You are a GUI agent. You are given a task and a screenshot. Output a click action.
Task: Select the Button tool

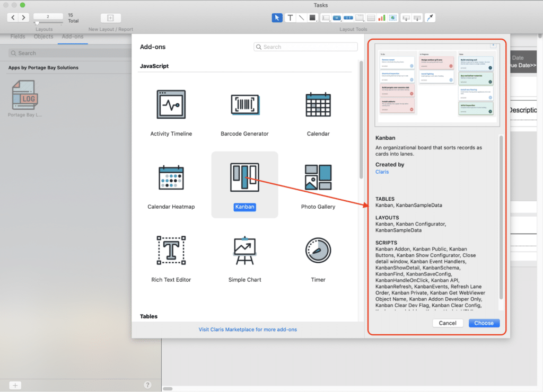click(x=337, y=17)
